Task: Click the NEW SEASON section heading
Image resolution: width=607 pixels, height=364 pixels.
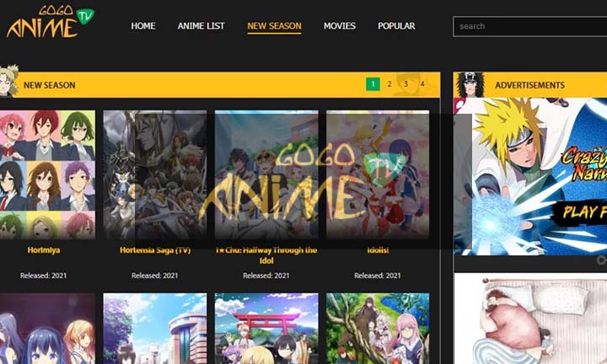Action: pyautogui.click(x=50, y=85)
